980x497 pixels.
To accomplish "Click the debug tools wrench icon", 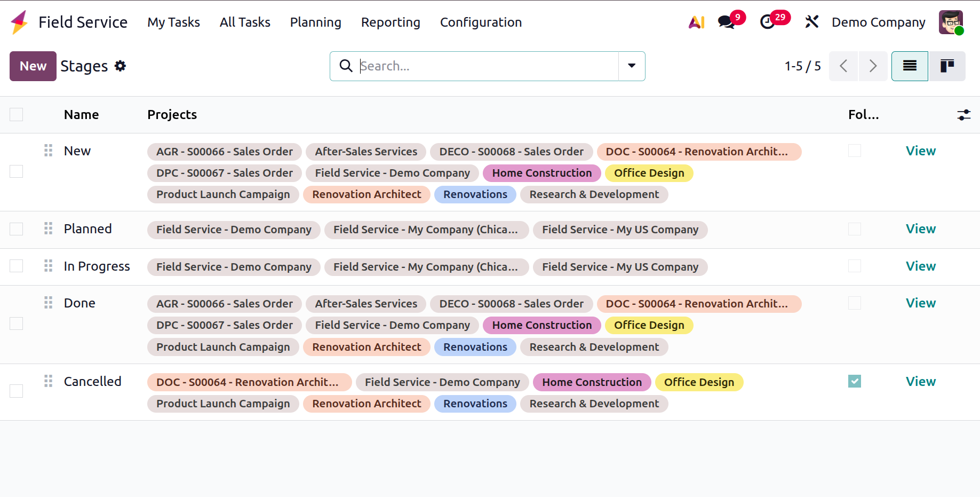I will [811, 22].
